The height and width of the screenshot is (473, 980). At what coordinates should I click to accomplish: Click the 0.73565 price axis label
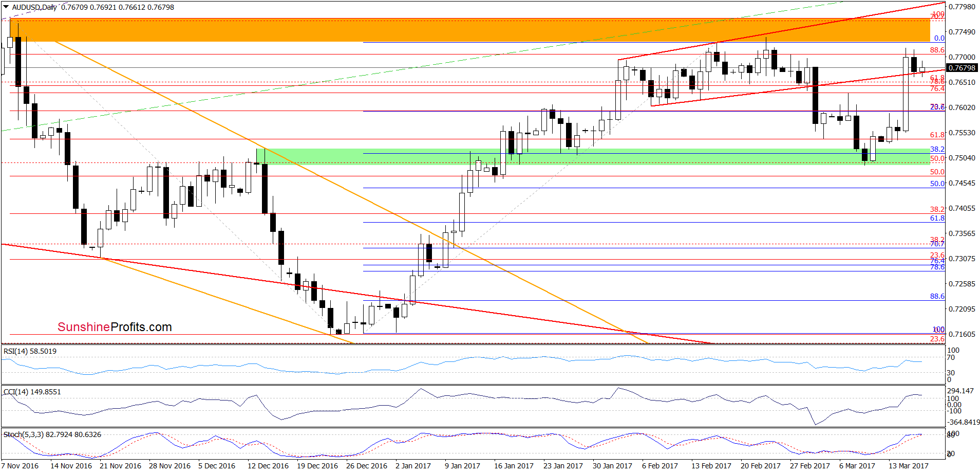point(962,233)
